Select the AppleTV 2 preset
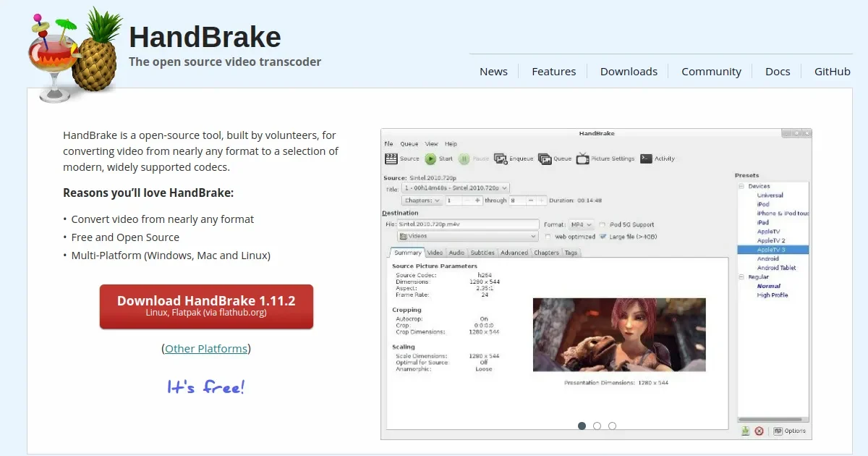The image size is (868, 456). (x=771, y=240)
